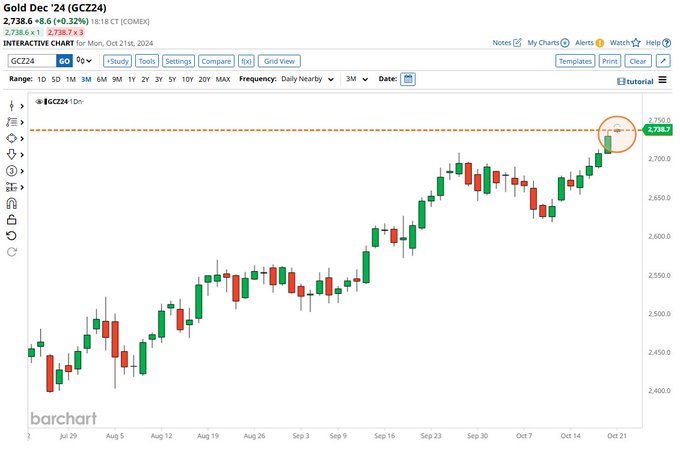Open the shapes drawing tool

click(x=12, y=138)
